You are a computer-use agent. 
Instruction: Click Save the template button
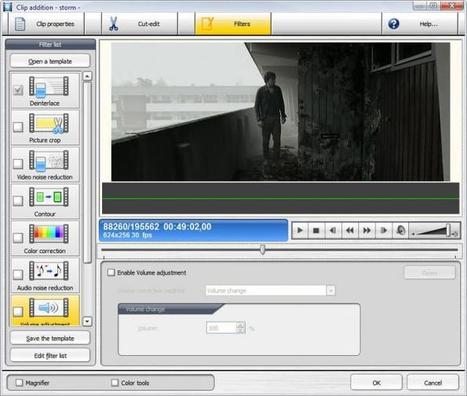click(50, 338)
